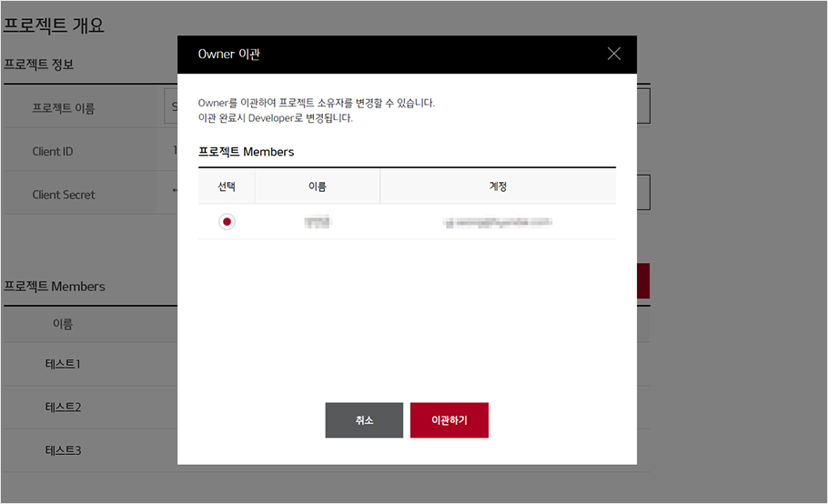The image size is (828, 504).
Task: Click the blurred account email cell
Action: [x=498, y=222]
